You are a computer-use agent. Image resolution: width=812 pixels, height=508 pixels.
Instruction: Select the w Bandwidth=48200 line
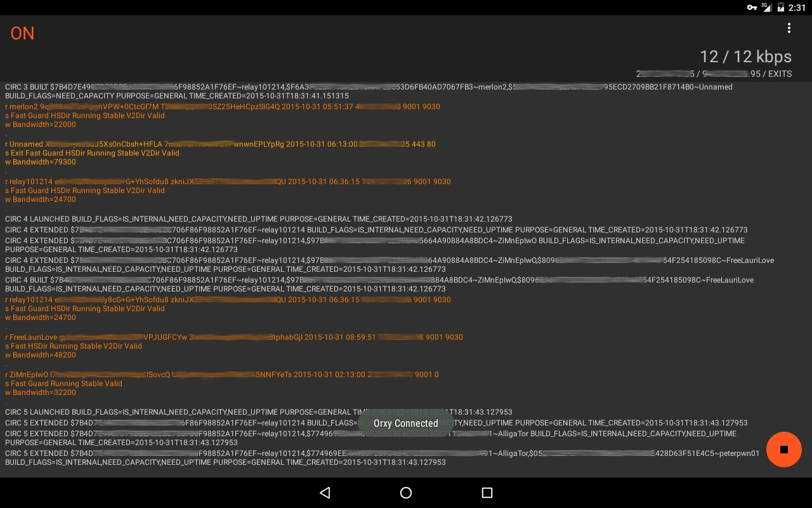[x=40, y=355]
